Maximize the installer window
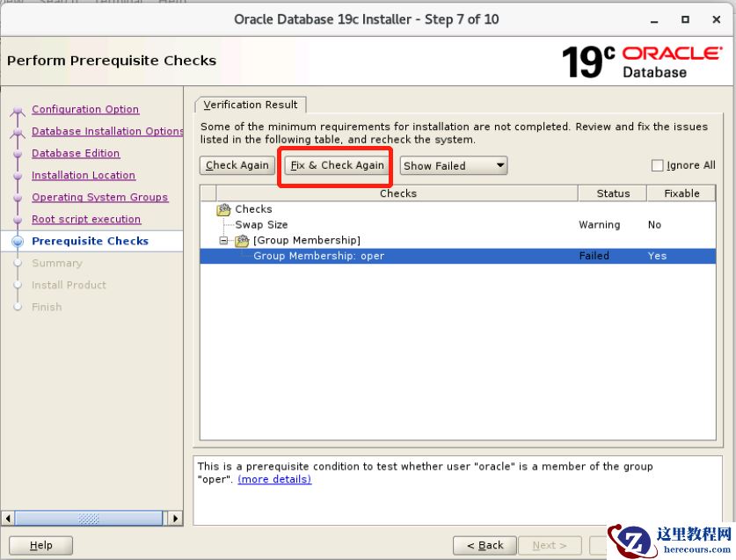Image resolution: width=736 pixels, height=560 pixels. tap(685, 19)
